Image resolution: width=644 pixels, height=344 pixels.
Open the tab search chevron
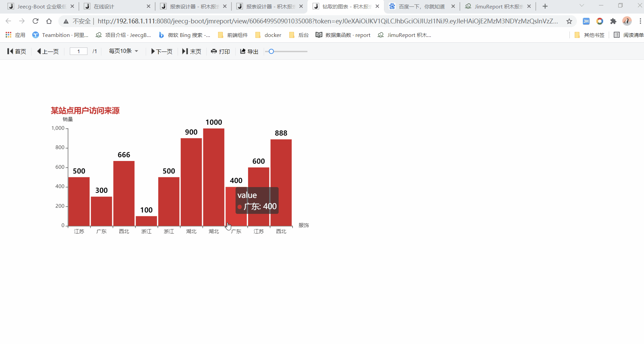(x=582, y=5)
